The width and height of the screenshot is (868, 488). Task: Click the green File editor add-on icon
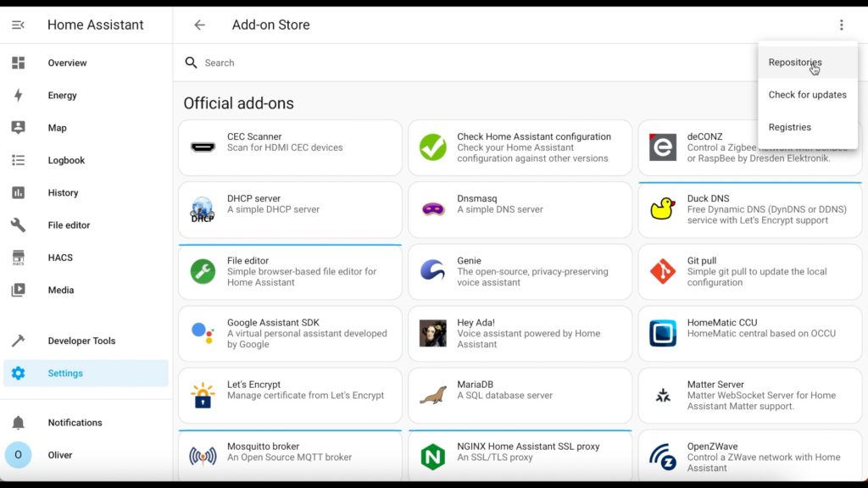(203, 271)
